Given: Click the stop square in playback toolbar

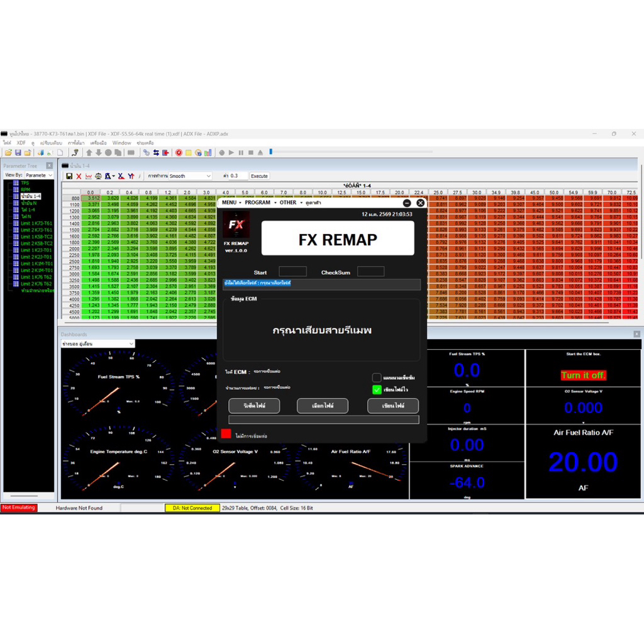Looking at the screenshot, I should pos(250,153).
